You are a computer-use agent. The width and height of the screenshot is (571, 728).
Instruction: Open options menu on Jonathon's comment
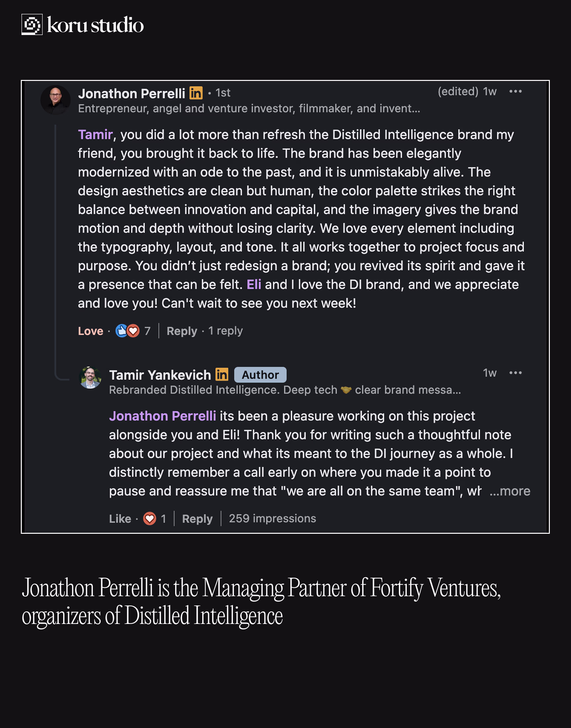coord(515,91)
